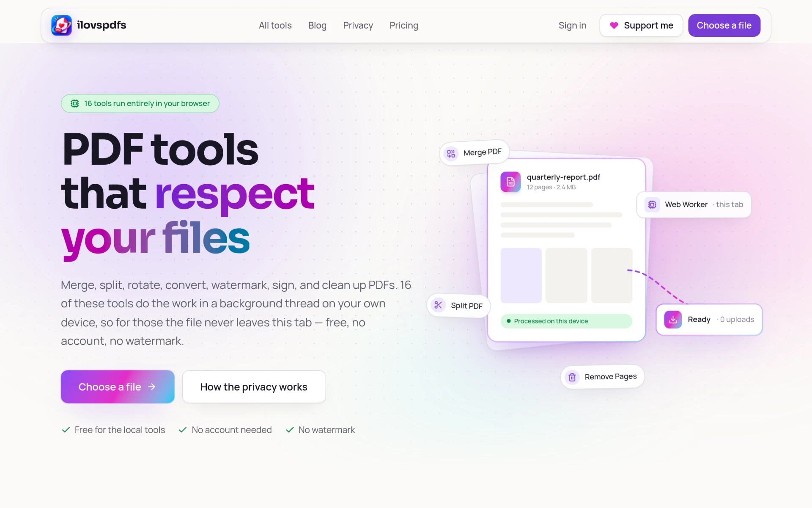Go to the Blog page
Image resolution: width=812 pixels, height=508 pixels.
(x=317, y=25)
